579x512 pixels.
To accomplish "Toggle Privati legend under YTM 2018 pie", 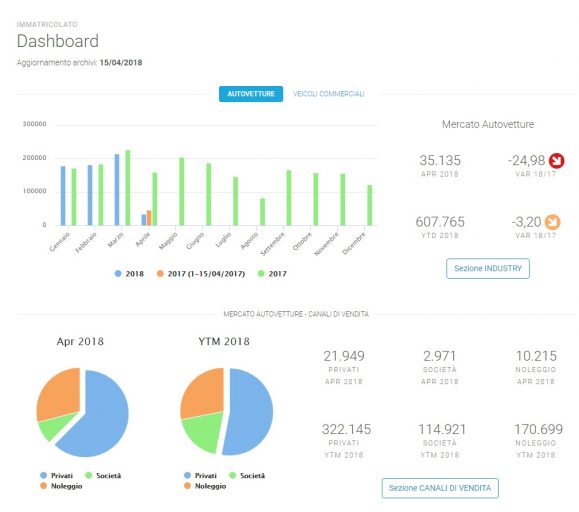I will [x=201, y=475].
